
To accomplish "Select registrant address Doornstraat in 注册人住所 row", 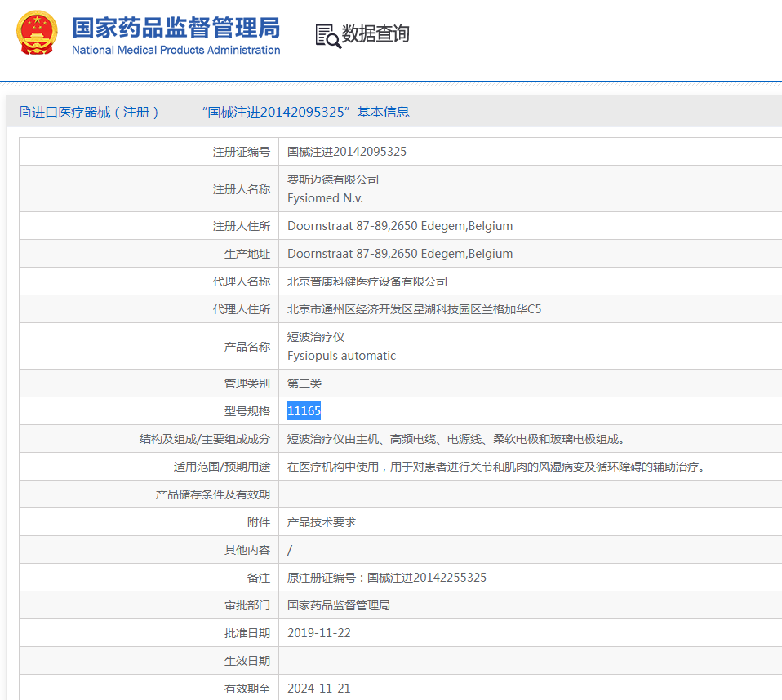I will (400, 226).
